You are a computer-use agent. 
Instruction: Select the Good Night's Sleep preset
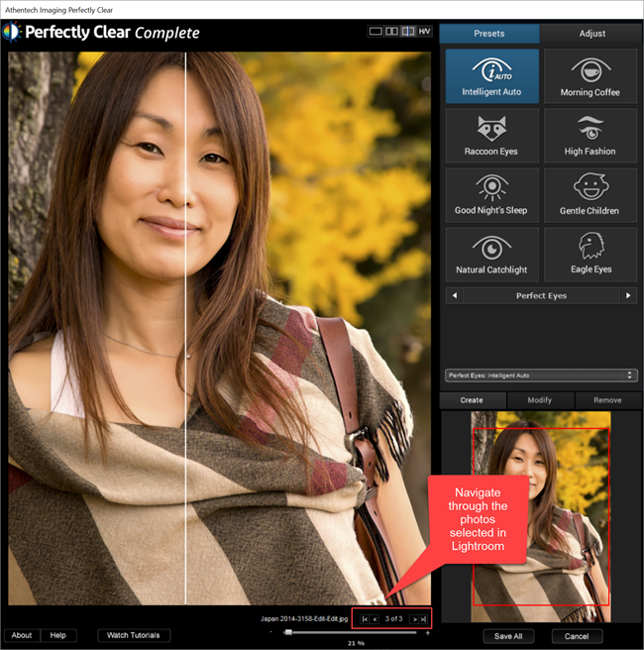pyautogui.click(x=491, y=195)
